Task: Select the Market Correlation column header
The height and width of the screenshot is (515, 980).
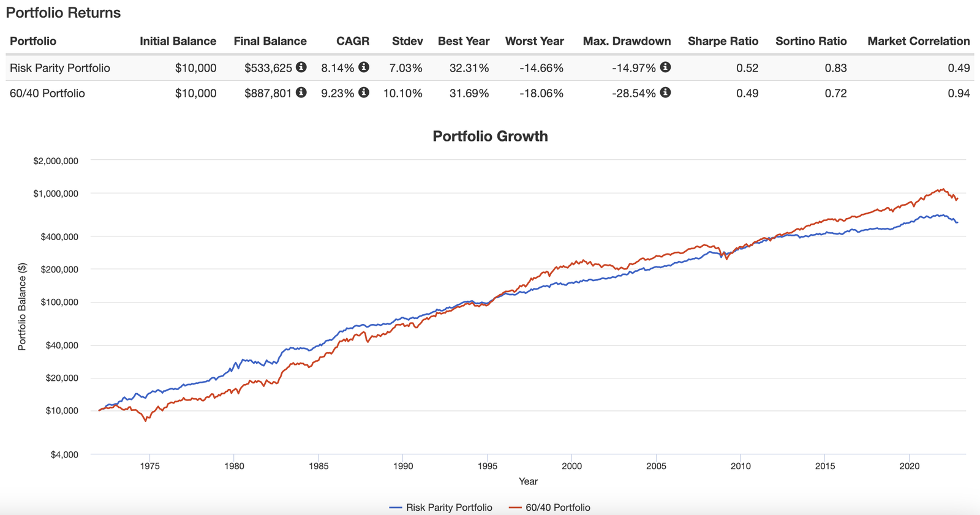Action: pos(919,41)
